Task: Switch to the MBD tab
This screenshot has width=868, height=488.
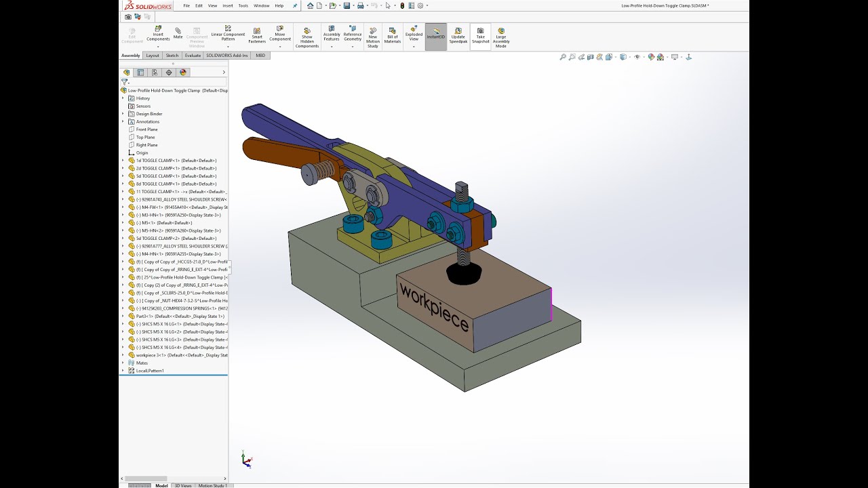Action: coord(260,56)
